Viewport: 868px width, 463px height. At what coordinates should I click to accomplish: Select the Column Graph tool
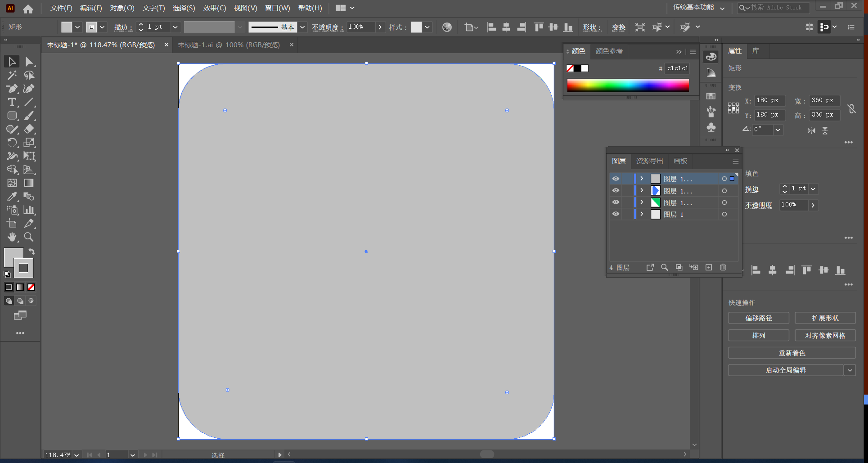[x=29, y=210]
